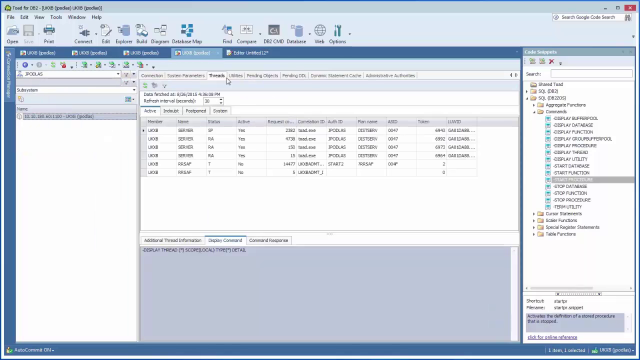Click the green refresh arrows in connection toolbar

pos(53,65)
